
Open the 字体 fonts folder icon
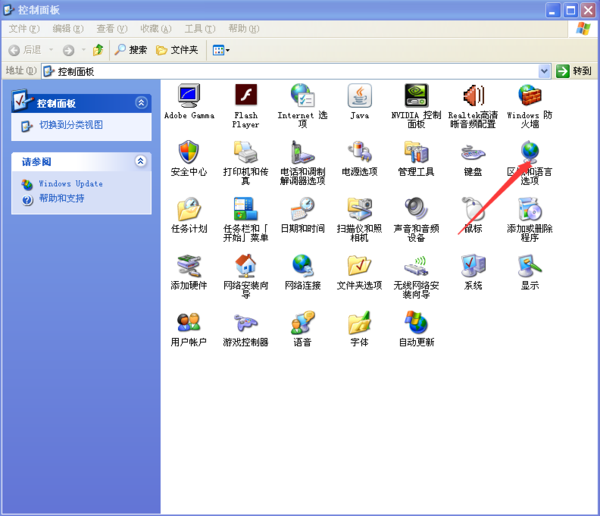[359, 322]
